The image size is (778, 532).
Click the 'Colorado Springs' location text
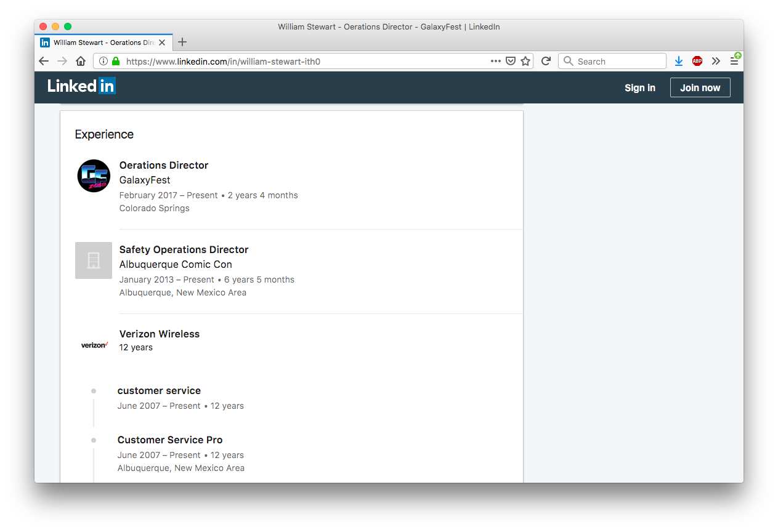point(155,208)
